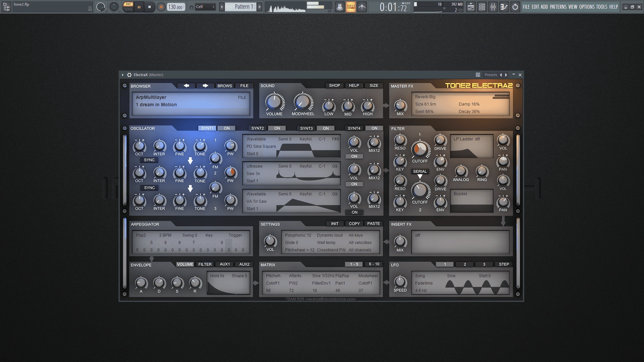Toggle SYNC for oscillator 2
644x362 pixels.
[x=149, y=188]
